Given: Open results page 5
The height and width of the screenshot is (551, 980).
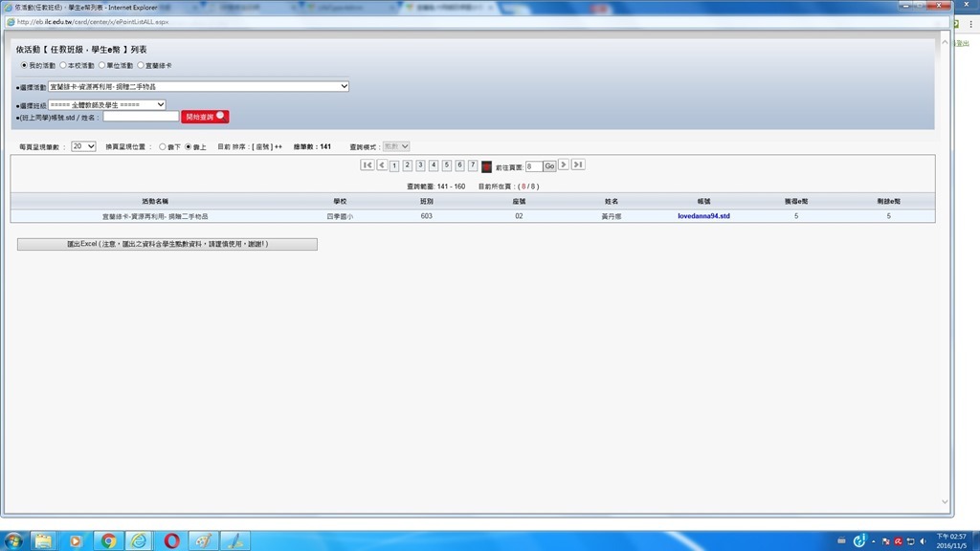Looking at the screenshot, I should pyautogui.click(x=447, y=165).
